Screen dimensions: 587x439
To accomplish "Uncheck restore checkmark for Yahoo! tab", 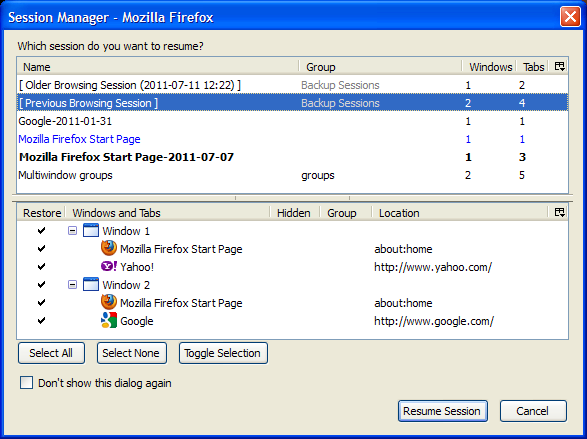I will (x=42, y=266).
